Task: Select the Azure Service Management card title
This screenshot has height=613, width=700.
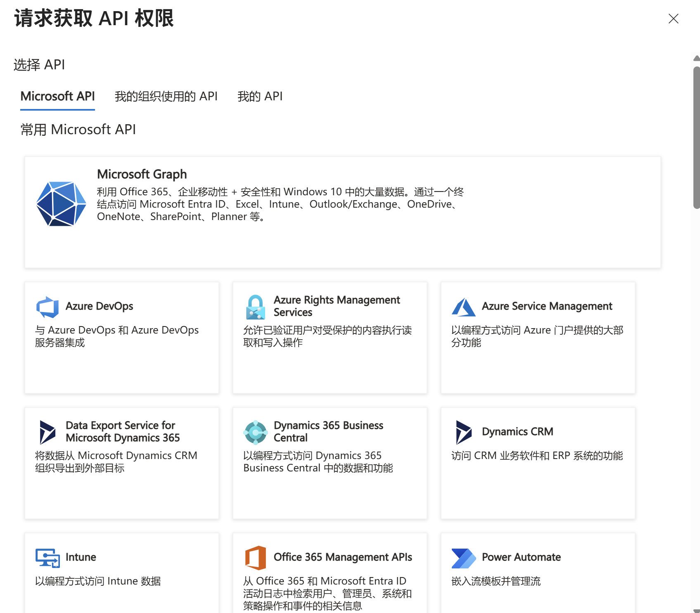Action: coord(547,306)
